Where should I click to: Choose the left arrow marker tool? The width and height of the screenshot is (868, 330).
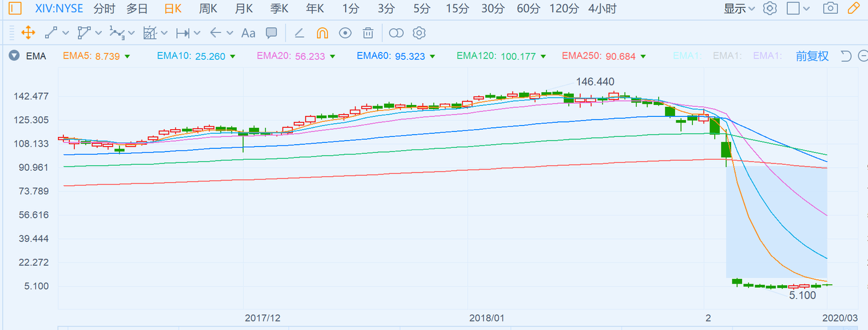click(215, 33)
